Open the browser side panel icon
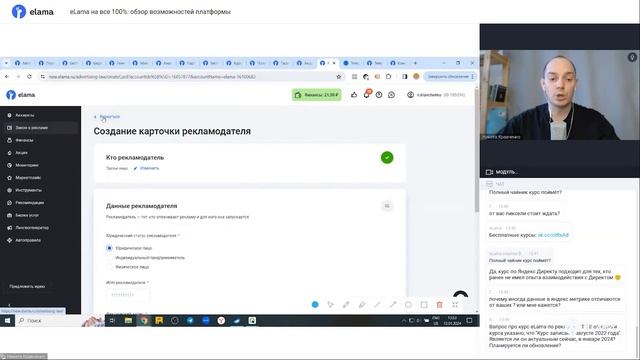 [x=404, y=76]
